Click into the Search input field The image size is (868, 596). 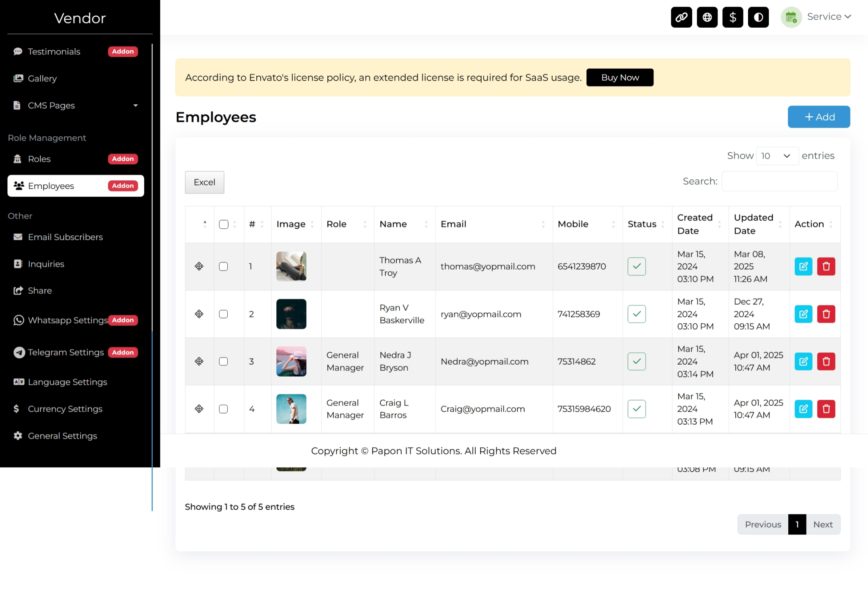(x=779, y=181)
